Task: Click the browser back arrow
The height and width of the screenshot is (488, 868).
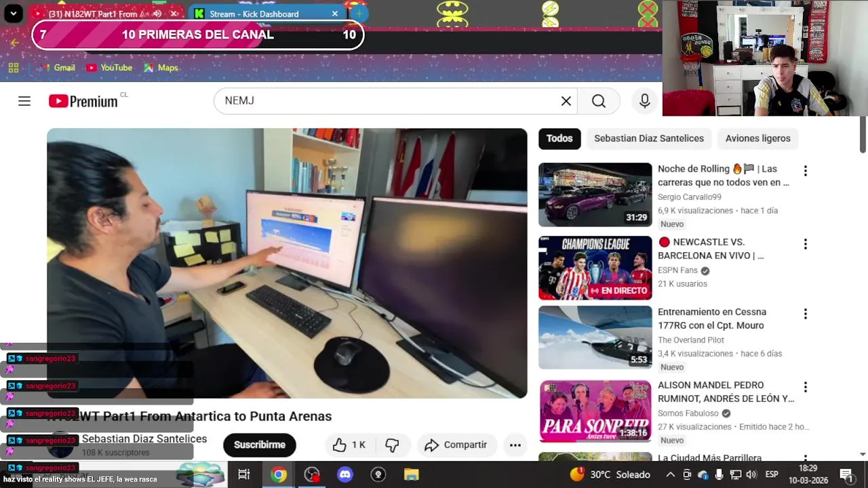Action: click(x=14, y=43)
